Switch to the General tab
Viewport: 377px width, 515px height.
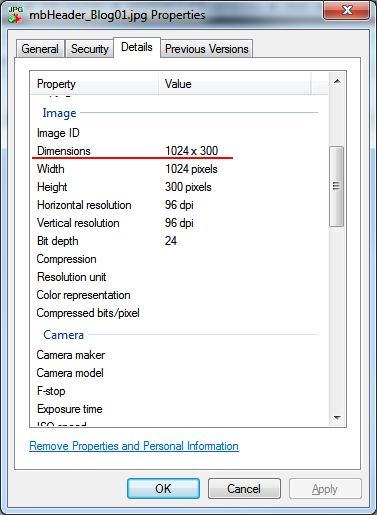click(40, 49)
